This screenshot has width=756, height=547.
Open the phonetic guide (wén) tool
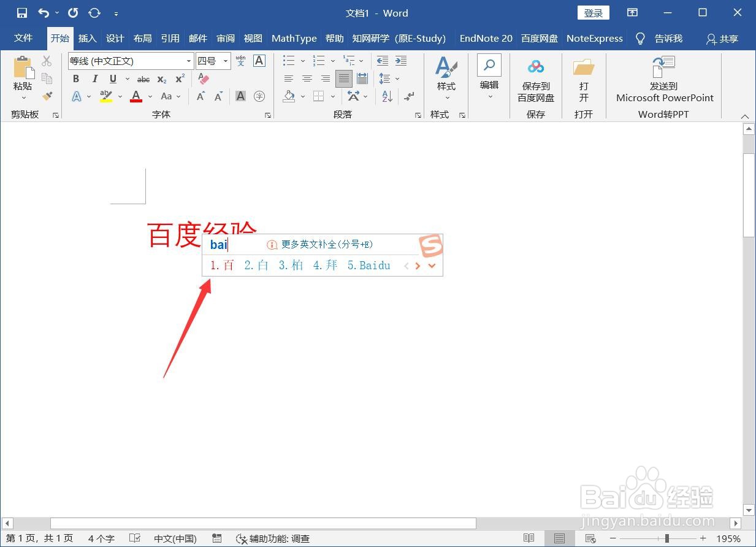coord(240,61)
